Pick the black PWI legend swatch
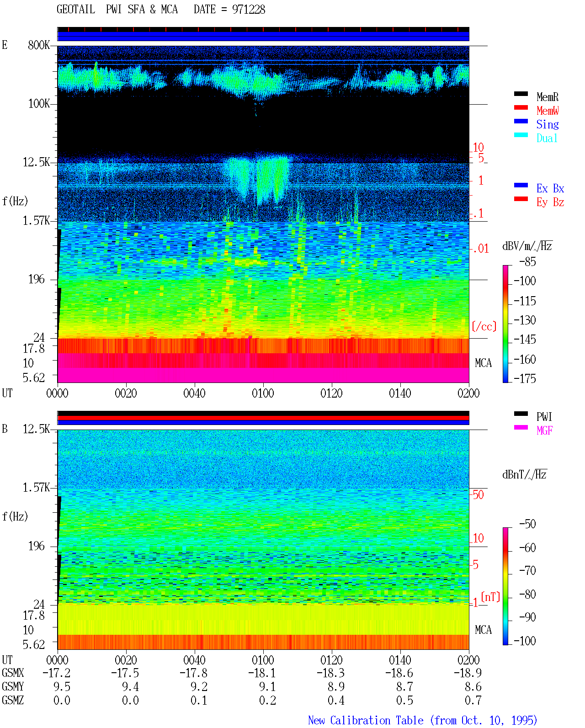The height and width of the screenshot is (728, 585). [x=521, y=414]
